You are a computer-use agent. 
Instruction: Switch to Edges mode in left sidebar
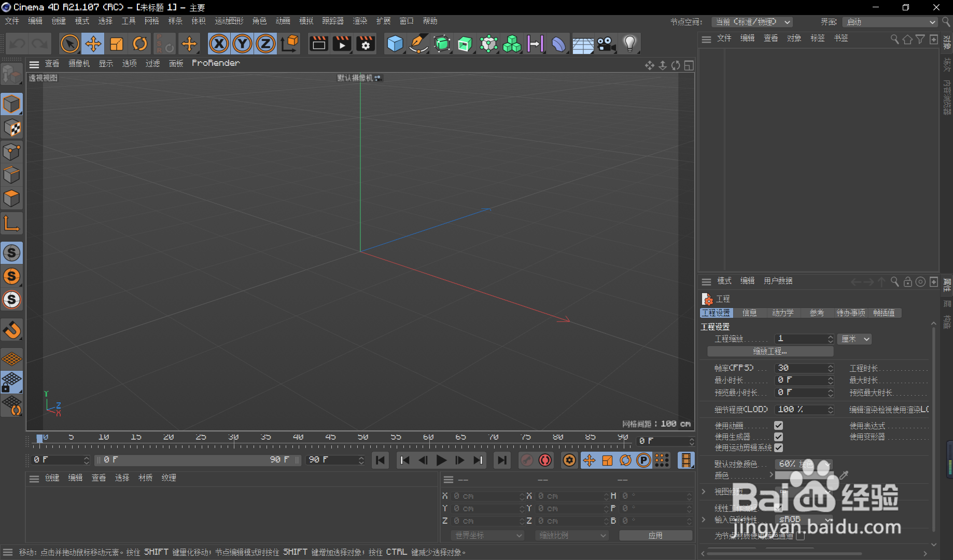point(12,175)
